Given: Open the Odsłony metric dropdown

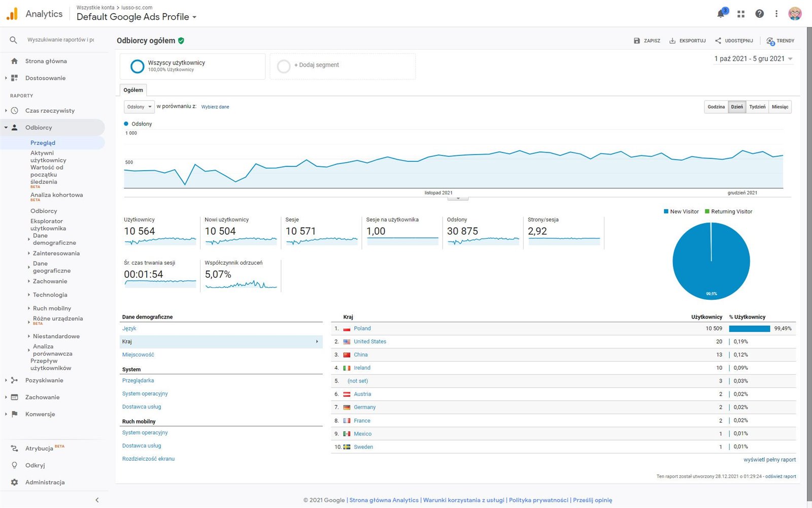Looking at the screenshot, I should coord(139,107).
